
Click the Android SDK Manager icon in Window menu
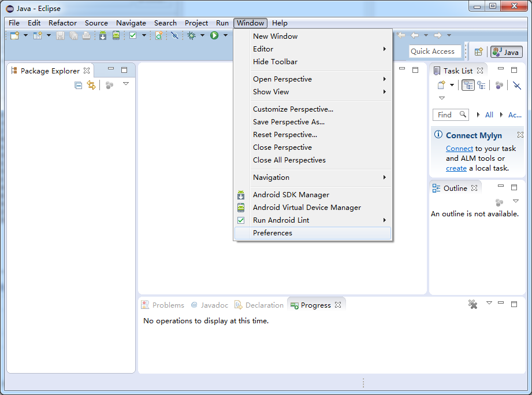click(241, 195)
